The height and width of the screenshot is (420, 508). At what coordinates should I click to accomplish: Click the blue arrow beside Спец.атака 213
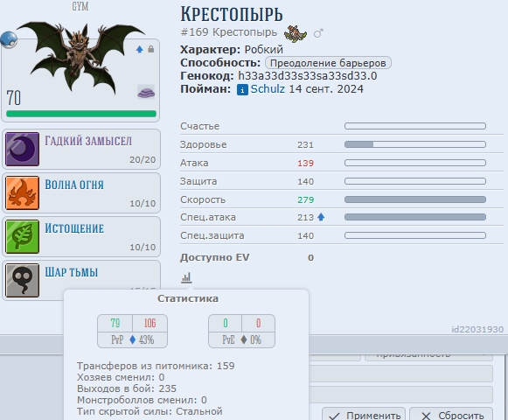pyautogui.click(x=321, y=217)
